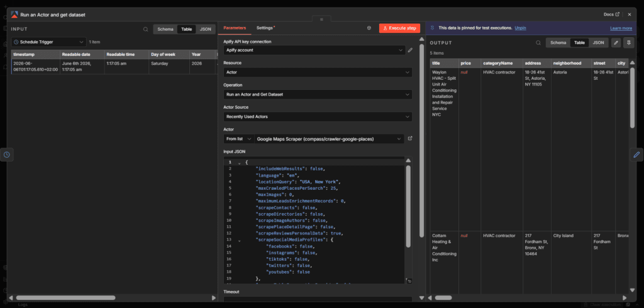Open the From list mode dropdown

click(x=238, y=139)
